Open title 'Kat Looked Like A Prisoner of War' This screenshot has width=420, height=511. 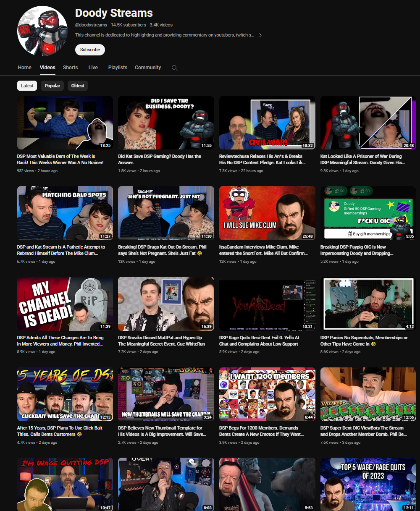pos(363,160)
